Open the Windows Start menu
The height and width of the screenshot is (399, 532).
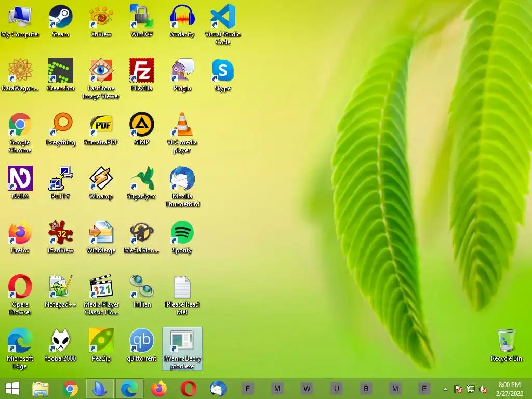pyautogui.click(x=12, y=389)
